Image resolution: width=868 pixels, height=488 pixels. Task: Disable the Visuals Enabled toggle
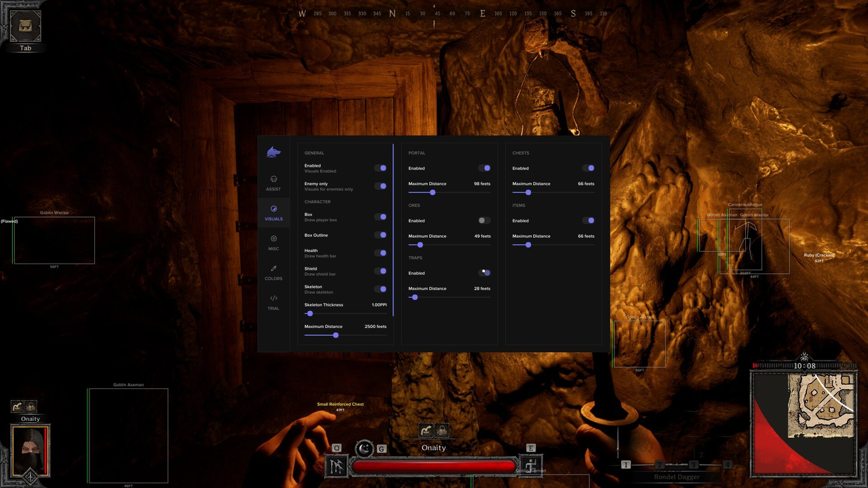click(381, 167)
